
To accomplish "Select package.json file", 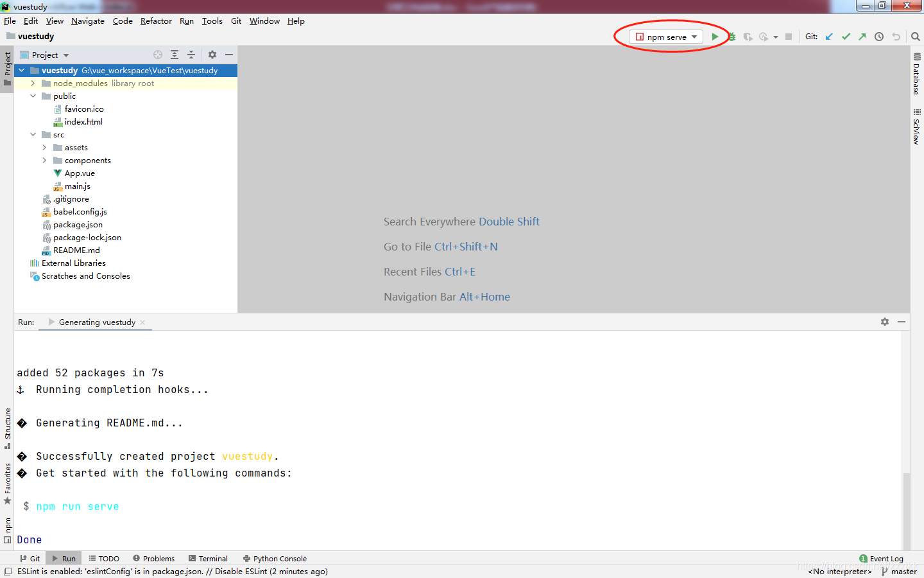I will (x=78, y=225).
